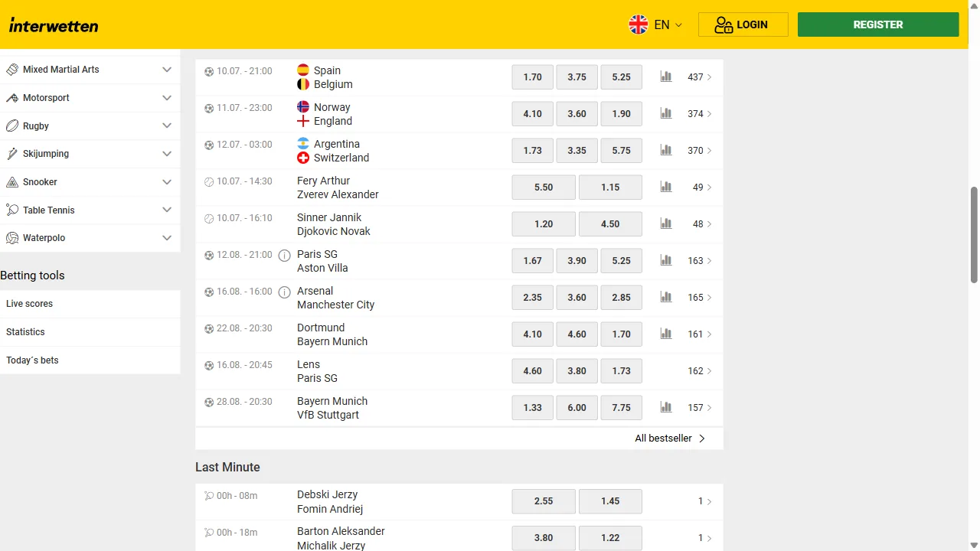
Task: Select draw odds 3.60 for Arsenal match
Action: point(577,298)
